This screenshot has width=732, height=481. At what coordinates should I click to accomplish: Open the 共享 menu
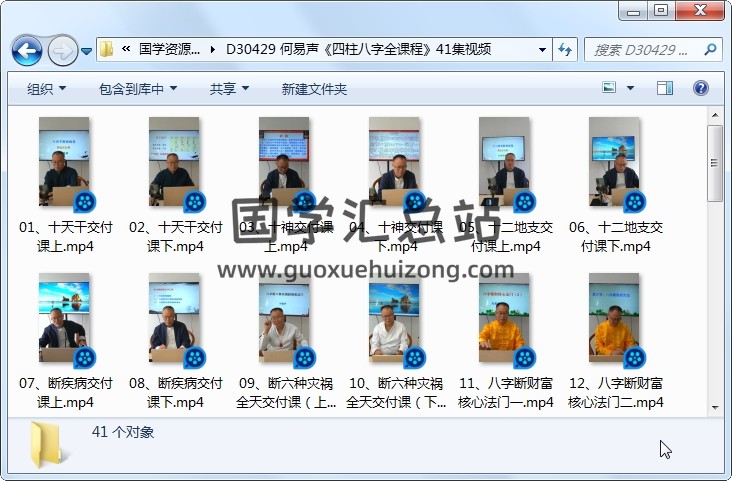229,89
